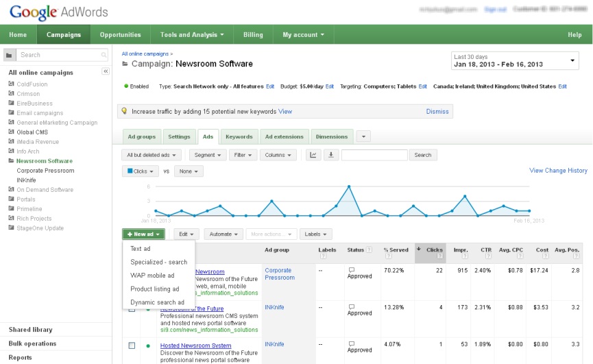This screenshot has height=364, width=593.
Task: Open Corporate Pressroom ad group in sidebar
Action: 45,171
